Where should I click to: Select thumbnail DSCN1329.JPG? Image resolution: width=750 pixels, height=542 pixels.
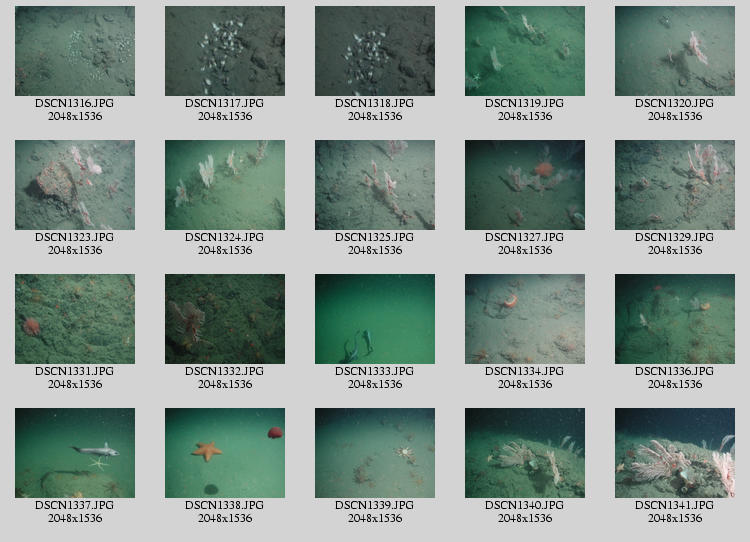pyautogui.click(x=675, y=185)
